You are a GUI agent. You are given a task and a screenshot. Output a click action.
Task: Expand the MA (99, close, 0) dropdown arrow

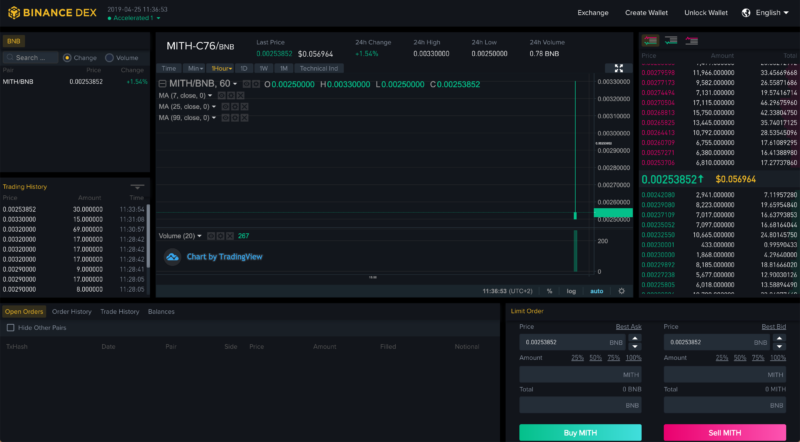[214, 118]
